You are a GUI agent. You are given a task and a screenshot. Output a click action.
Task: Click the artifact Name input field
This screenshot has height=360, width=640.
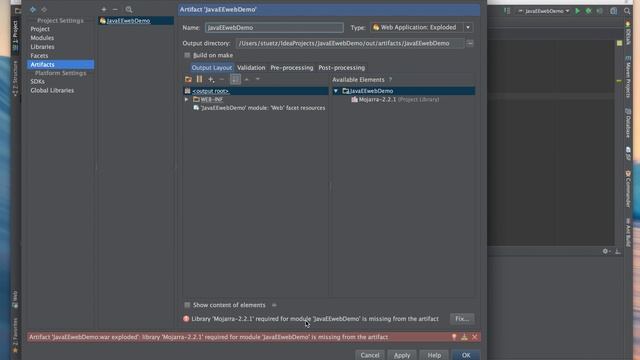point(274,28)
